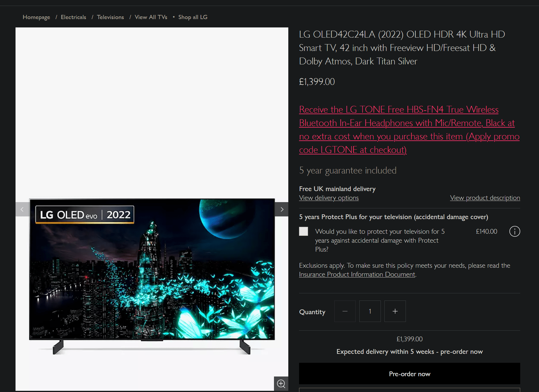Open Protect Plus information icon
This screenshot has width=539, height=392.
tap(515, 231)
